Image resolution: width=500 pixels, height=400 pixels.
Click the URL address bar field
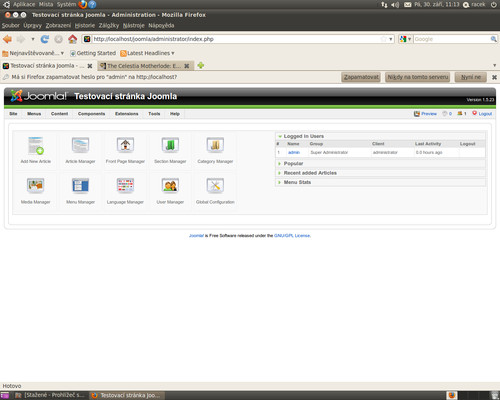(x=237, y=39)
